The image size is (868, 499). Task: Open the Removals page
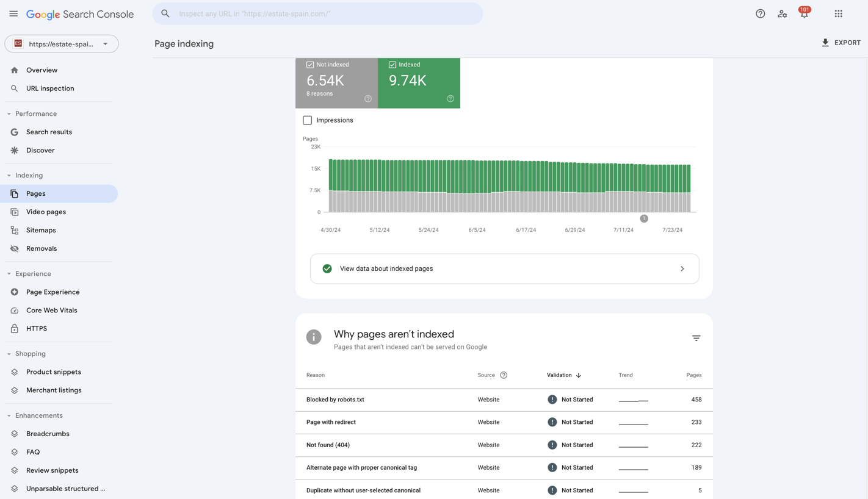pos(41,248)
